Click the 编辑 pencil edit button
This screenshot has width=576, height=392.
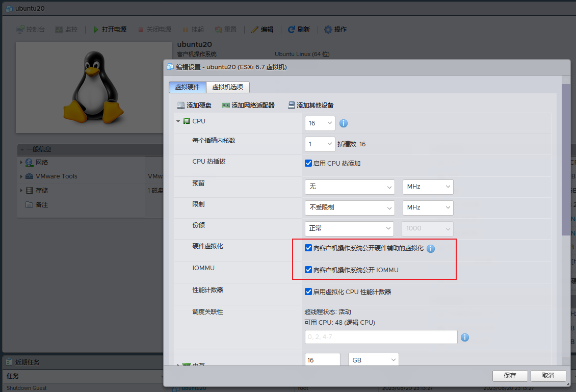coord(263,30)
